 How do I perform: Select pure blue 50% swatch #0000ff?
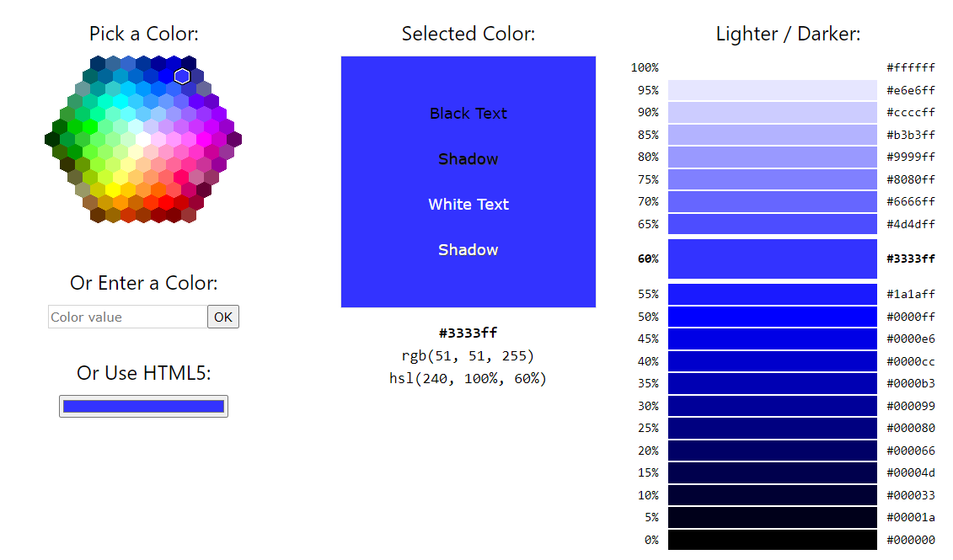772,317
